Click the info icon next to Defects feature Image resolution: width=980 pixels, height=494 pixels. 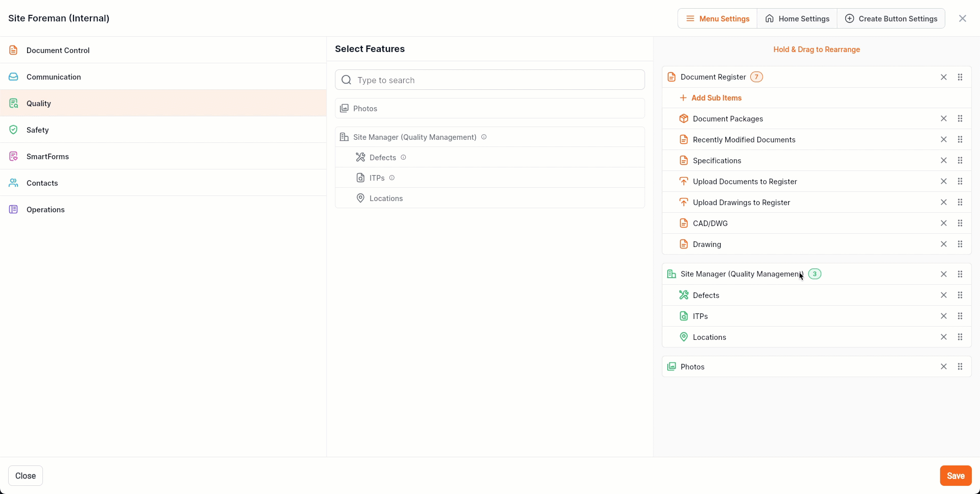click(x=403, y=157)
